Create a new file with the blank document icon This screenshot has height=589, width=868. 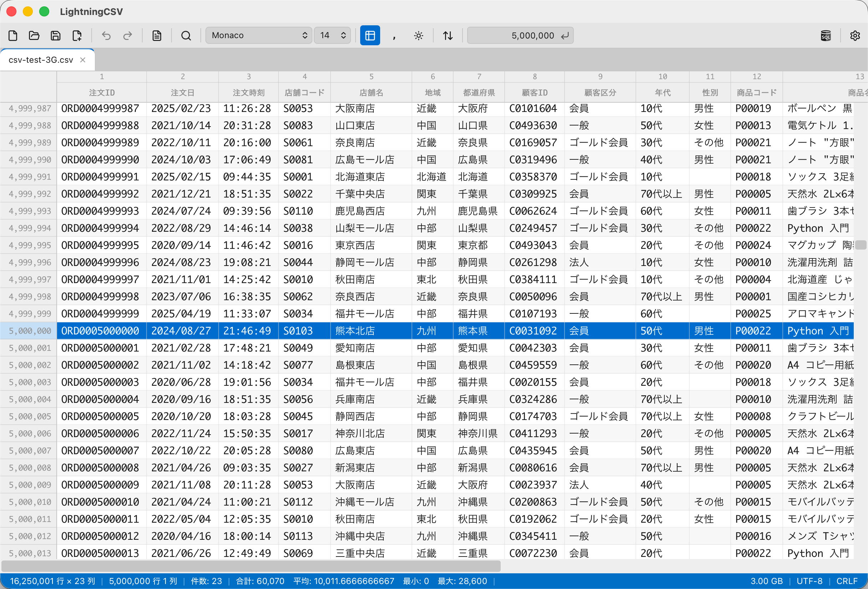(x=13, y=36)
